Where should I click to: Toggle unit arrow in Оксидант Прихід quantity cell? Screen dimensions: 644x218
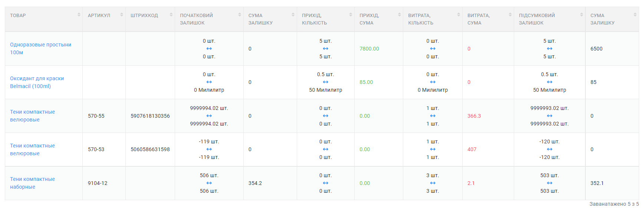tap(325, 82)
